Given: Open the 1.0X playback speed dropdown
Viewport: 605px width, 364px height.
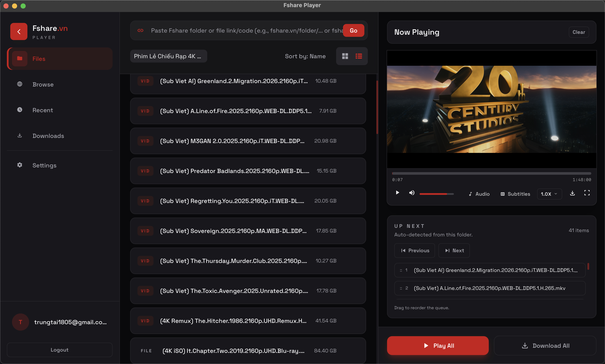Looking at the screenshot, I should click(x=549, y=194).
